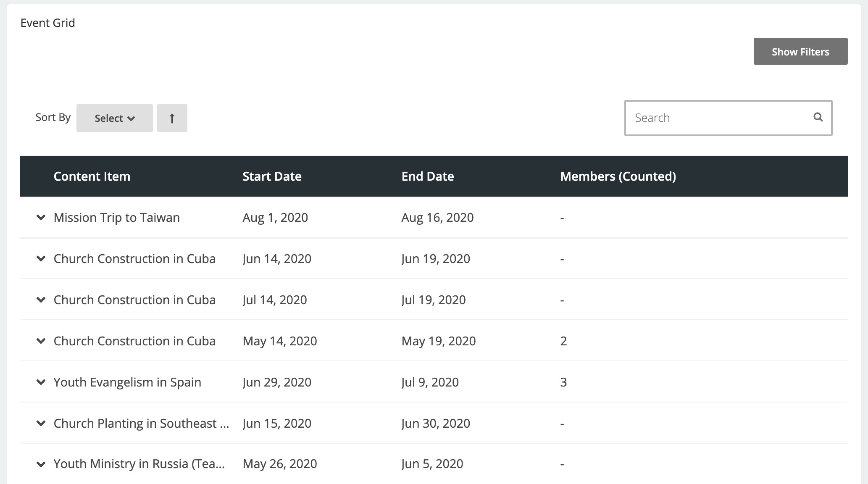Click the End Date column header
This screenshot has width=868, height=484.
428,176
